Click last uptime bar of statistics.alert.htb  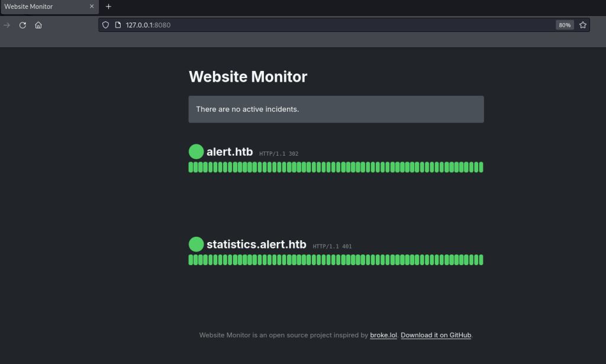tap(481, 260)
